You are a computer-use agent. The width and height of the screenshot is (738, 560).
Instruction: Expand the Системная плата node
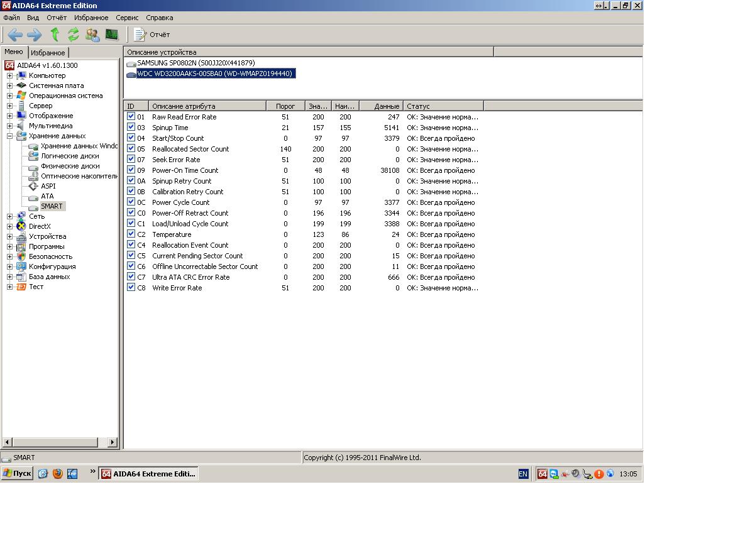click(9, 85)
